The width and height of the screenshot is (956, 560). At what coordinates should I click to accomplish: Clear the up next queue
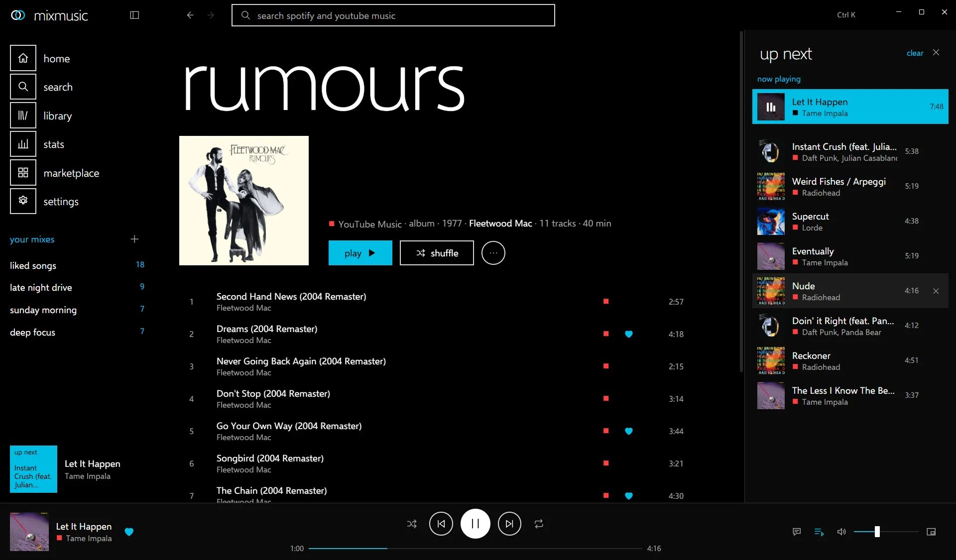coord(915,53)
